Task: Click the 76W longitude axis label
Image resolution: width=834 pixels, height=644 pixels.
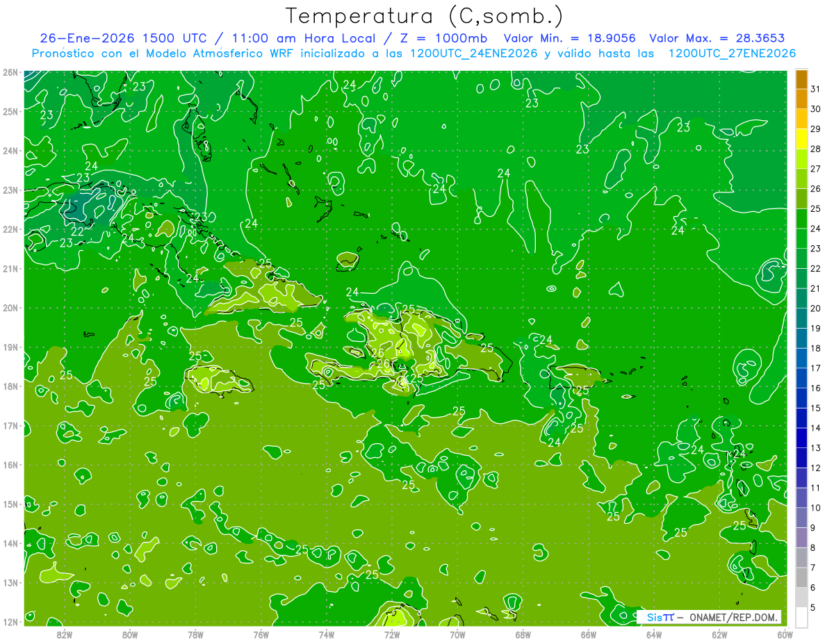Action: coord(261,634)
